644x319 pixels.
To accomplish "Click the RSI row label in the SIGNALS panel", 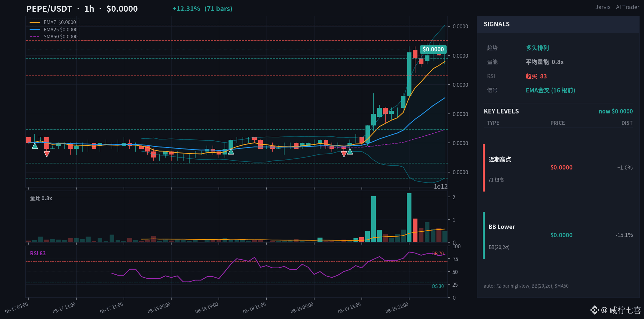I will pos(491,76).
